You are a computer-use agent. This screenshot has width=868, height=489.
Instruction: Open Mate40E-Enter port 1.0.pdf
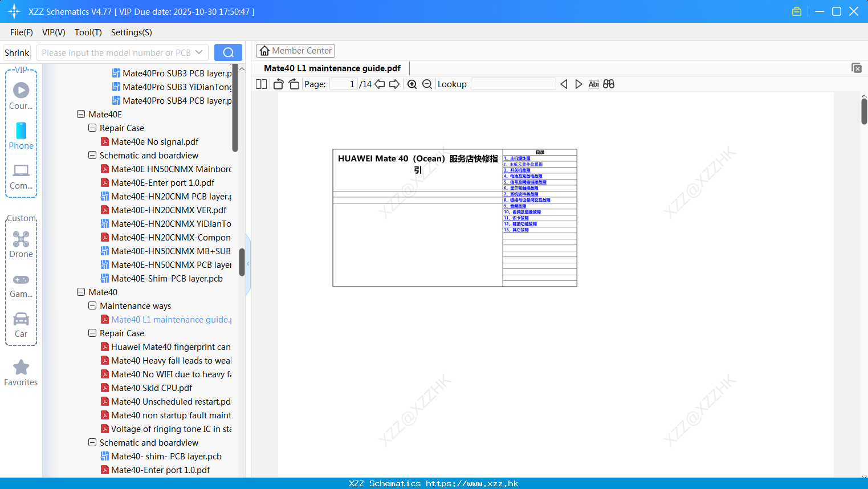(163, 183)
